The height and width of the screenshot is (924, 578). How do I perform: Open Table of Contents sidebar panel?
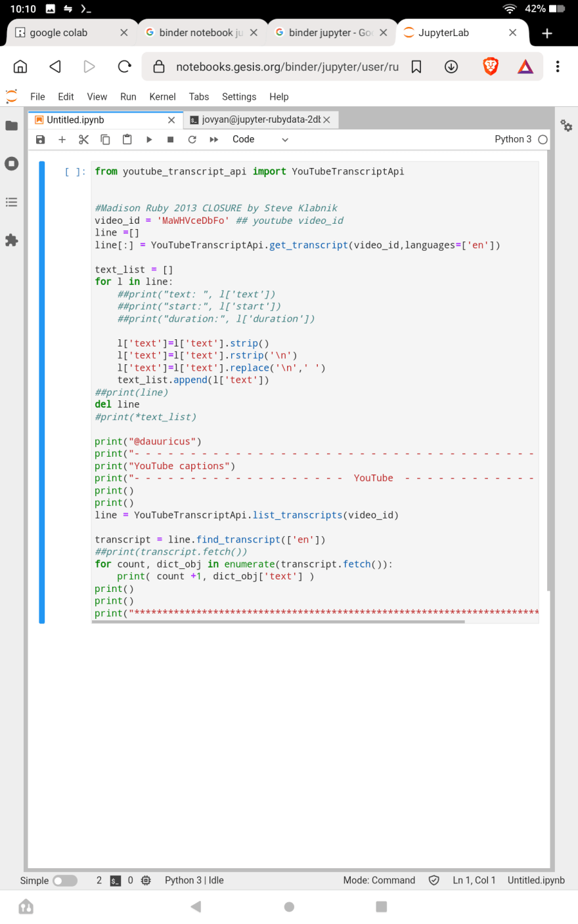coord(12,202)
